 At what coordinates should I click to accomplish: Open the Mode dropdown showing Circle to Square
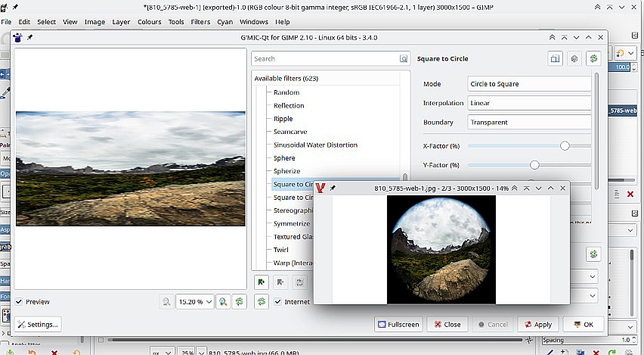point(528,84)
